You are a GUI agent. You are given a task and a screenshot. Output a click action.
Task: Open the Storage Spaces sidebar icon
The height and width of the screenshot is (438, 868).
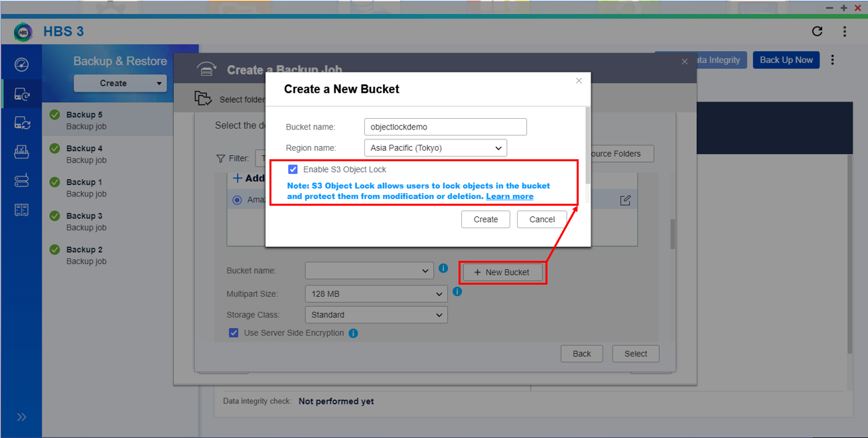[21, 181]
